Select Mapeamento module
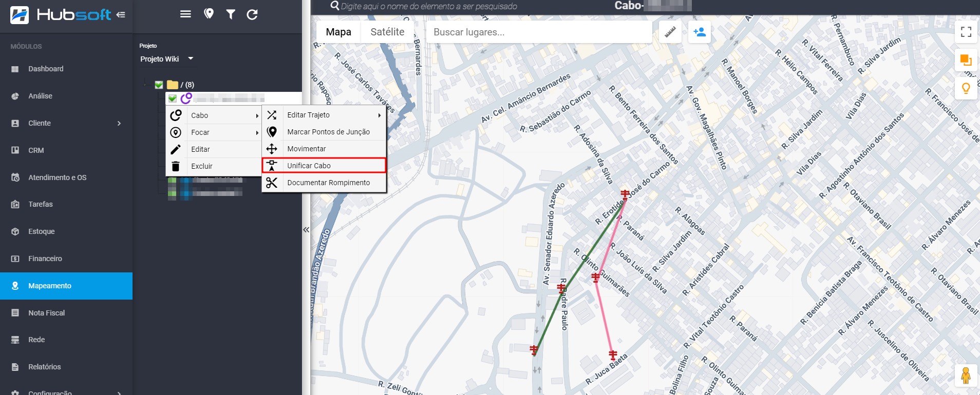The height and width of the screenshot is (395, 980). (x=66, y=286)
